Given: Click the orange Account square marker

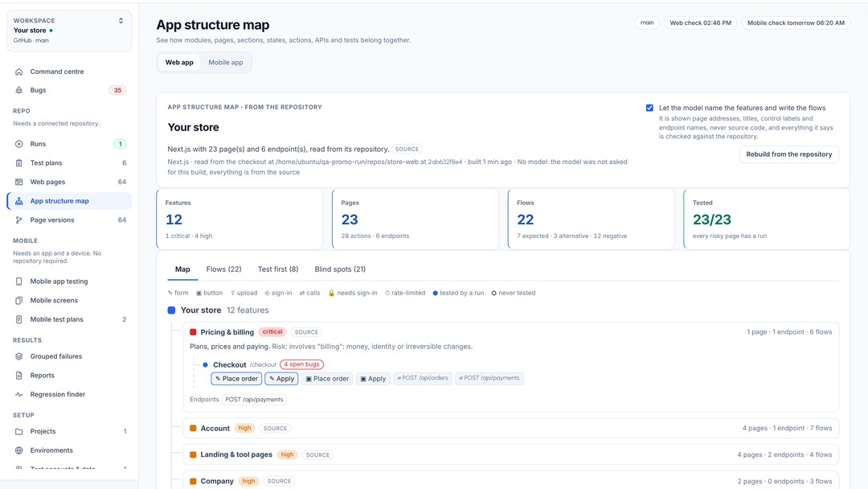Looking at the screenshot, I should pyautogui.click(x=193, y=428).
